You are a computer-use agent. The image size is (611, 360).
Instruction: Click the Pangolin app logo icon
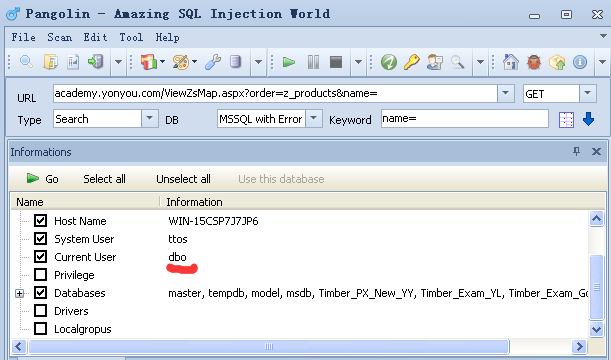12,14
